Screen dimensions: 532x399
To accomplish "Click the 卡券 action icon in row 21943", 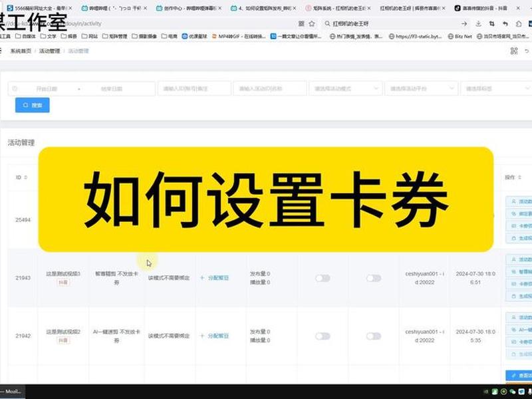I will click(x=513, y=284).
